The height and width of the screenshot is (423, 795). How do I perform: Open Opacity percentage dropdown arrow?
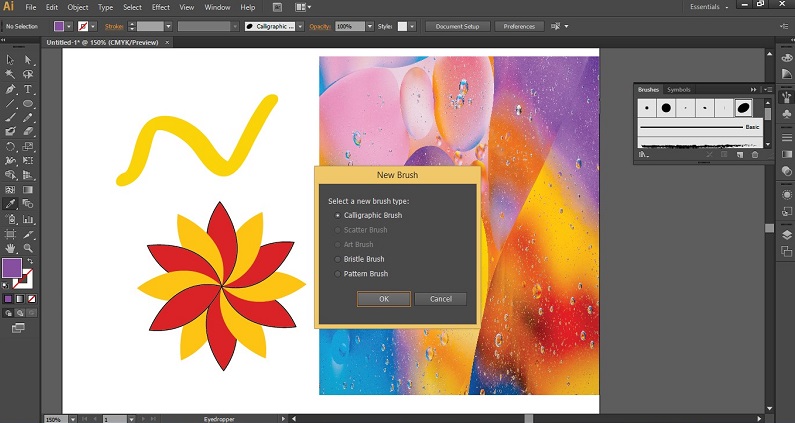click(370, 26)
